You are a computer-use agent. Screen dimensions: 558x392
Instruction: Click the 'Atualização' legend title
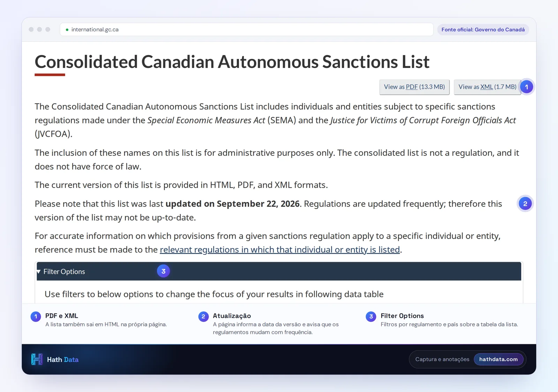coord(232,316)
